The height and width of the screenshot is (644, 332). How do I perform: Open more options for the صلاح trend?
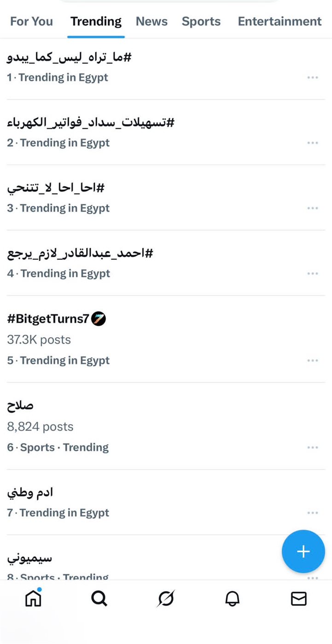[x=313, y=448]
